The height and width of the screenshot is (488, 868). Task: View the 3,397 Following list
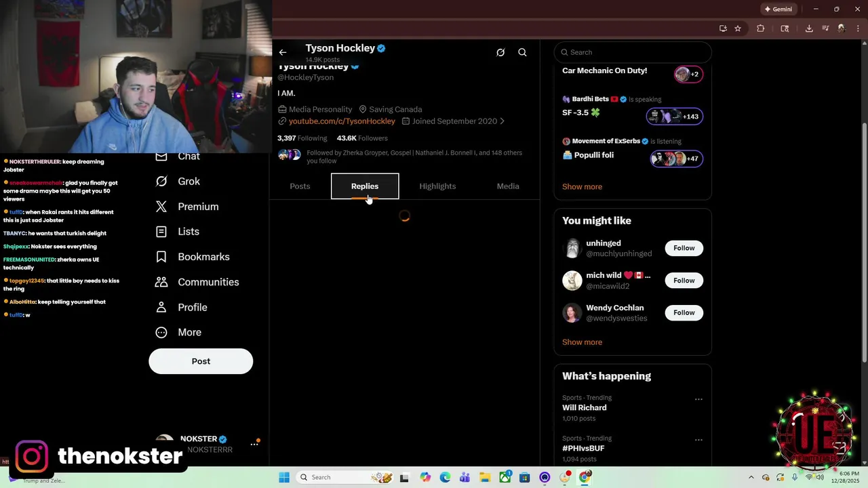click(x=302, y=138)
